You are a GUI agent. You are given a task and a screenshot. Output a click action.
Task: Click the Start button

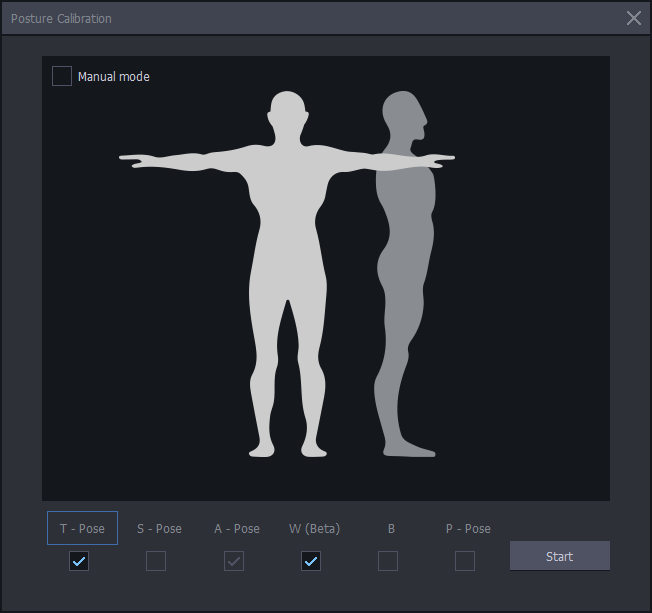point(560,556)
